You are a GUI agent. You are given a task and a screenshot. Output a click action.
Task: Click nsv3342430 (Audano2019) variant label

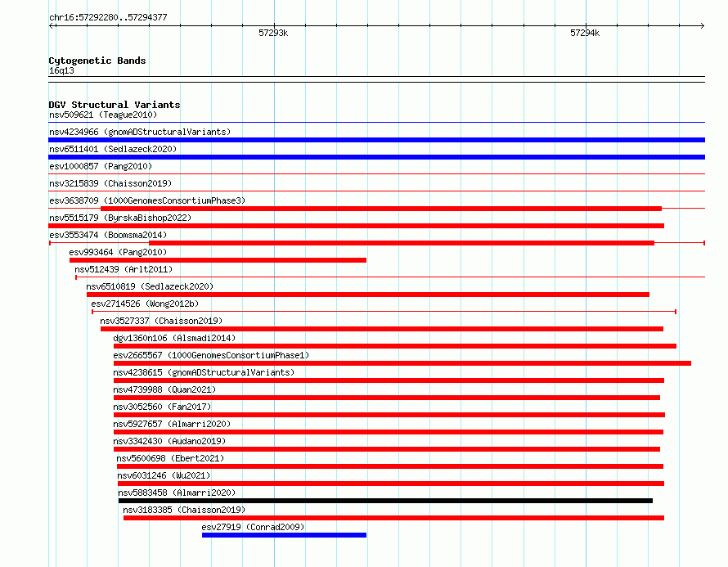click(169, 441)
